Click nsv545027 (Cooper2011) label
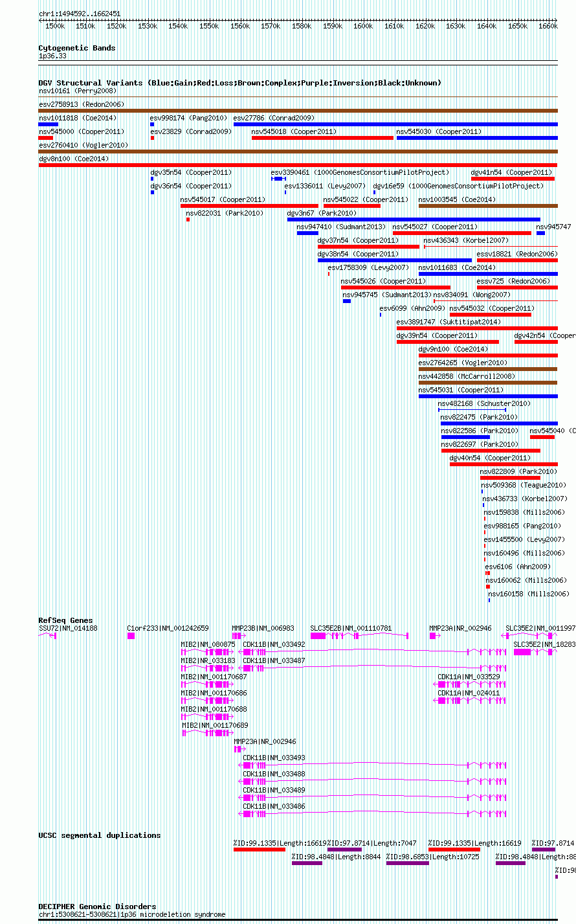The image size is (576, 924). point(435,227)
